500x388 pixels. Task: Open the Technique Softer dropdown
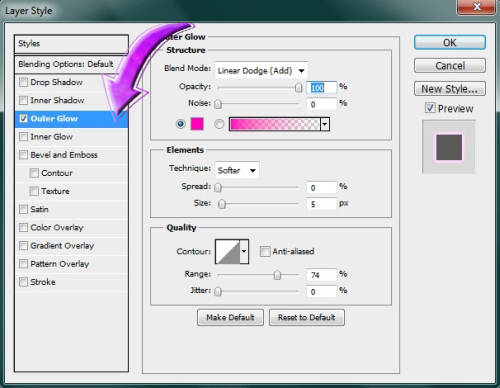[237, 170]
